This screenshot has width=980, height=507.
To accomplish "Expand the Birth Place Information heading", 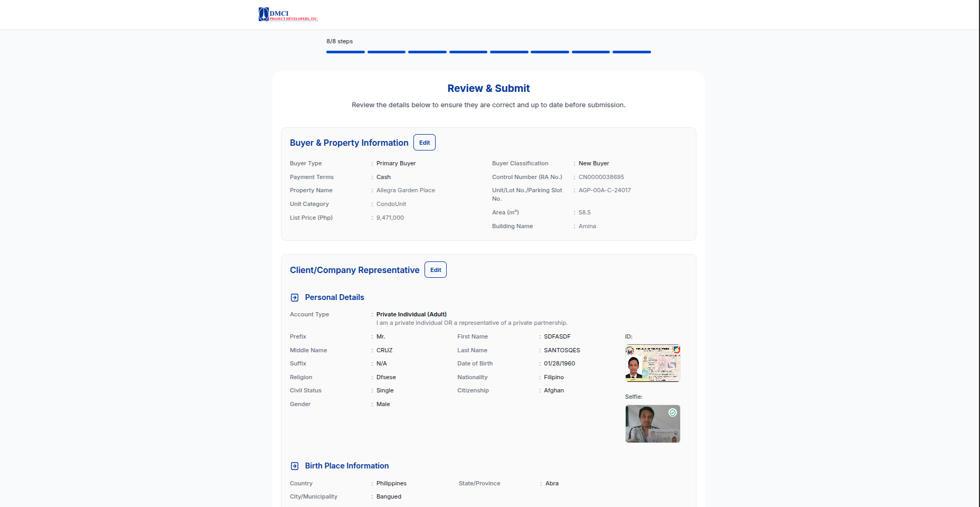I will [x=347, y=466].
